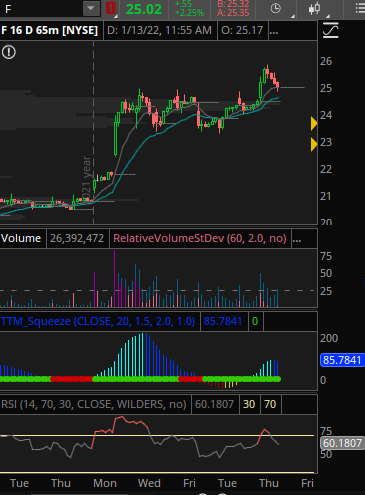Open the drawing tools curve icon
365x495 pixels.
pyautogui.click(x=331, y=31)
